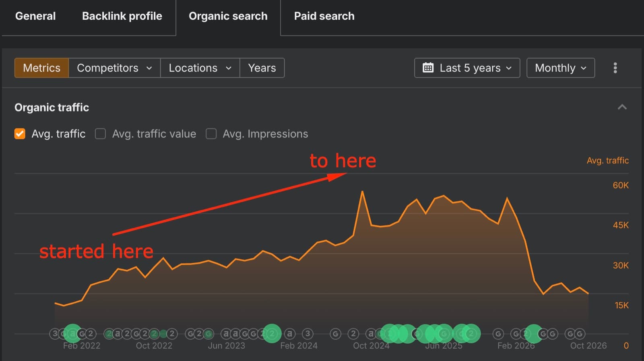Select the Metrics view button
Screen dimensions: 644x361
tap(42, 68)
